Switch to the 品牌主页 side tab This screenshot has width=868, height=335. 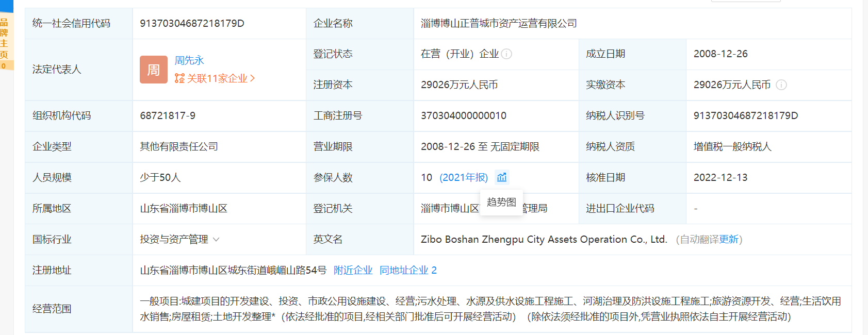point(4,39)
